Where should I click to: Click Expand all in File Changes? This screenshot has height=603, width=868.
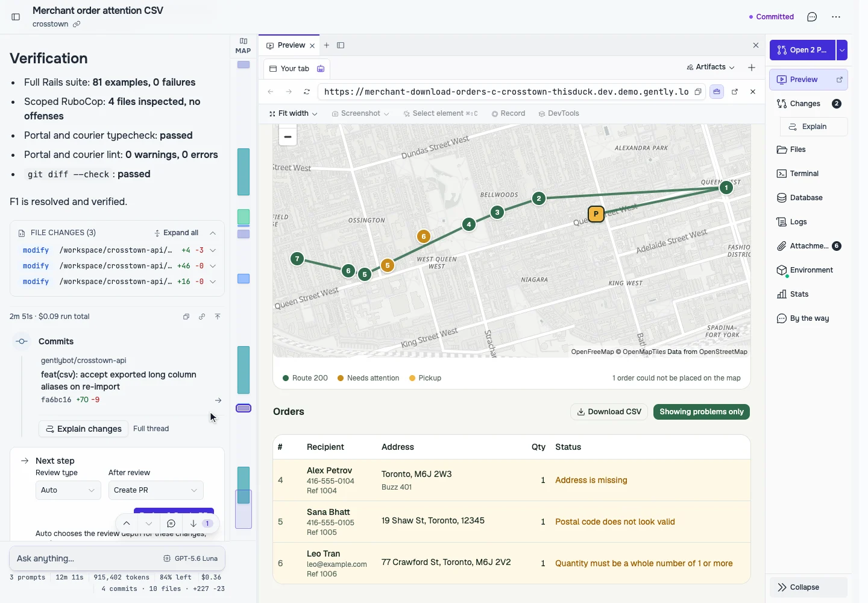[176, 233]
